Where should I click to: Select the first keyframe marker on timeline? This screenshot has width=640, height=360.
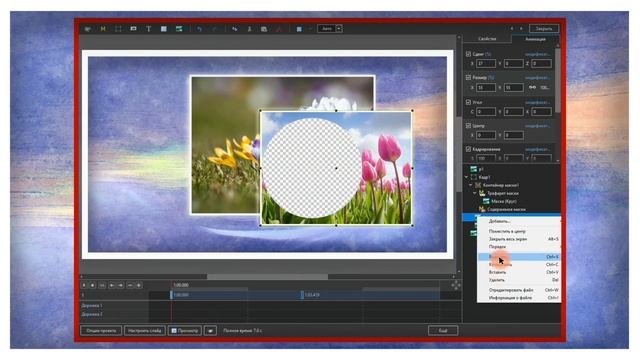171,295
